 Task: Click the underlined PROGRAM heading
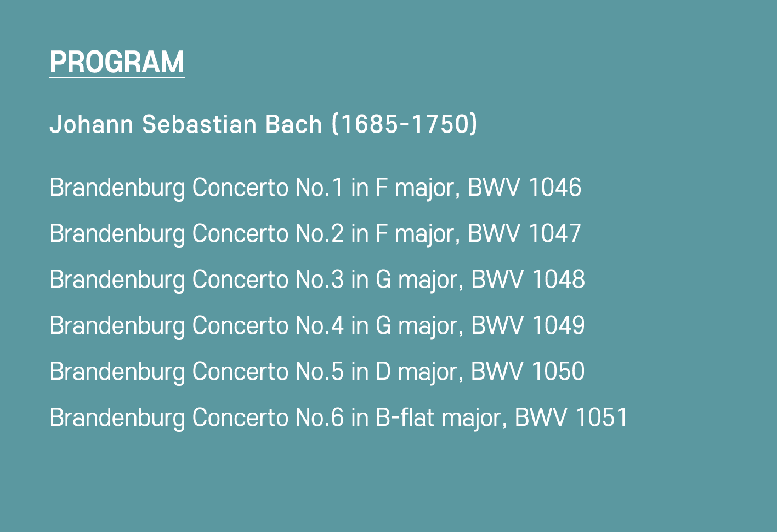pyautogui.click(x=117, y=62)
